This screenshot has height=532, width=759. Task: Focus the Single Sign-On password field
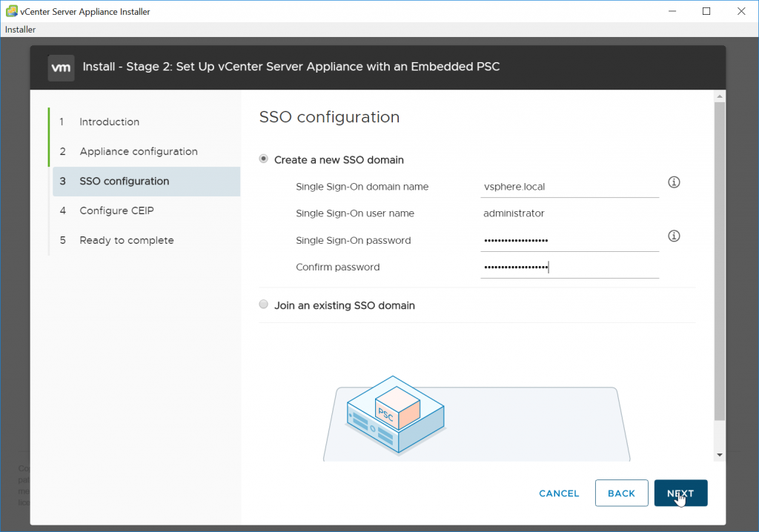tap(570, 241)
